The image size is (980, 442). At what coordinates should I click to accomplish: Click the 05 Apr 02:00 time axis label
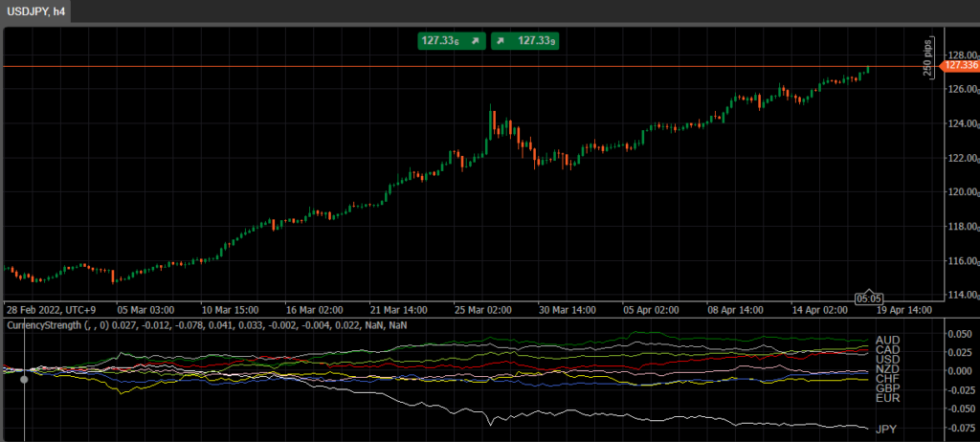651,310
